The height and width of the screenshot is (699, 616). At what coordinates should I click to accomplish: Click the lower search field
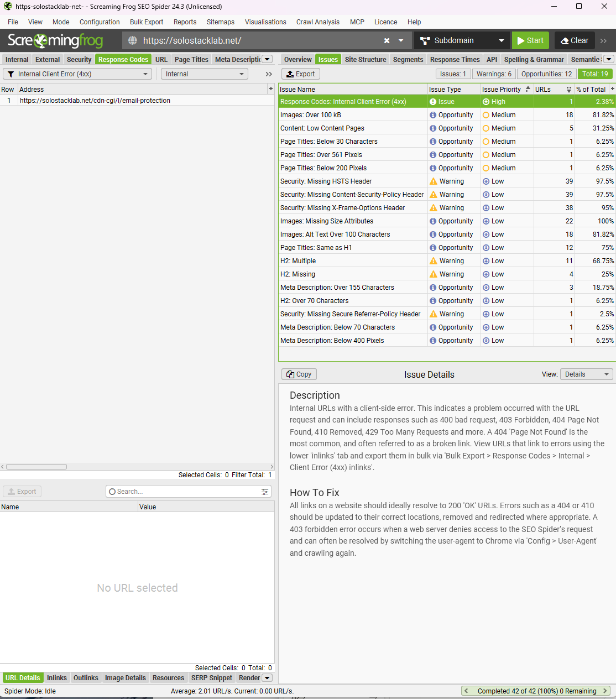coord(188,492)
